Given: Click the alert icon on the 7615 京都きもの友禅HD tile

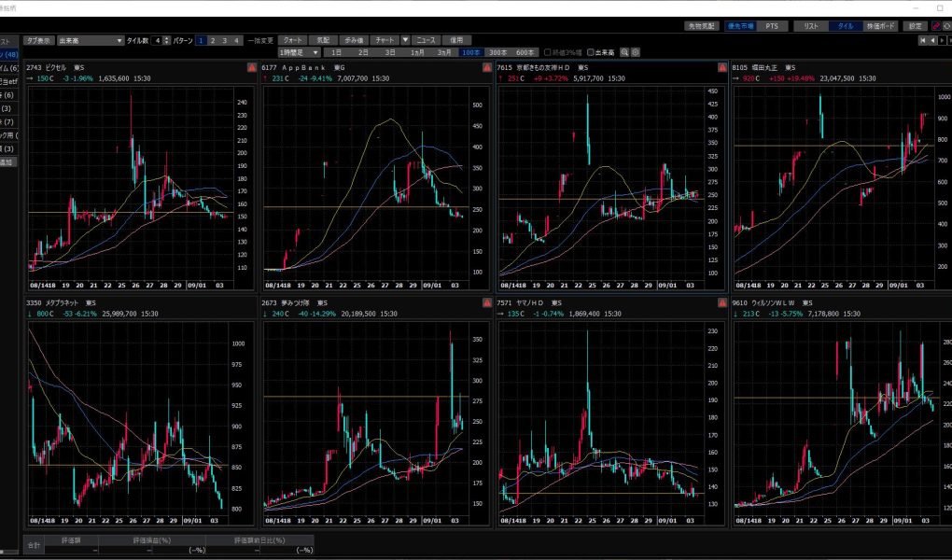Looking at the screenshot, I should [721, 67].
